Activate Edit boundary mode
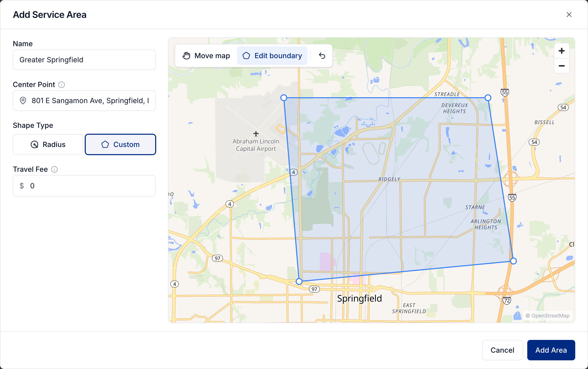This screenshot has height=369, width=588. click(272, 56)
